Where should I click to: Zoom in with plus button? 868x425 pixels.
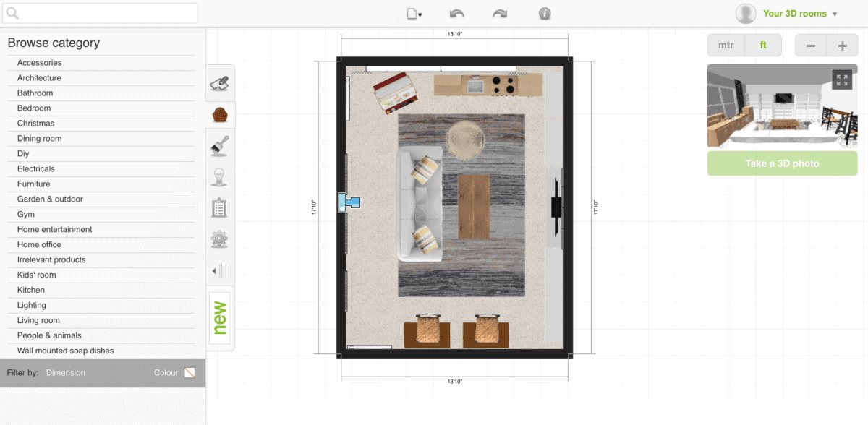pos(843,46)
